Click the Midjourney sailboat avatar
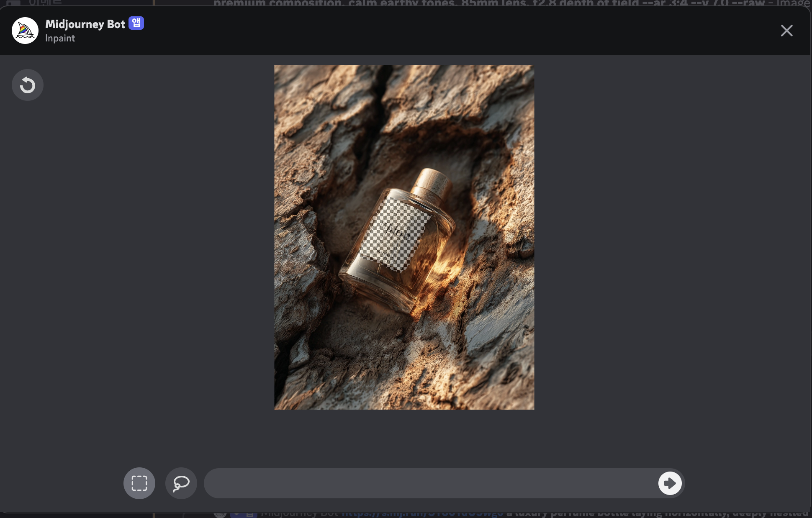The height and width of the screenshot is (518, 812). [x=25, y=31]
